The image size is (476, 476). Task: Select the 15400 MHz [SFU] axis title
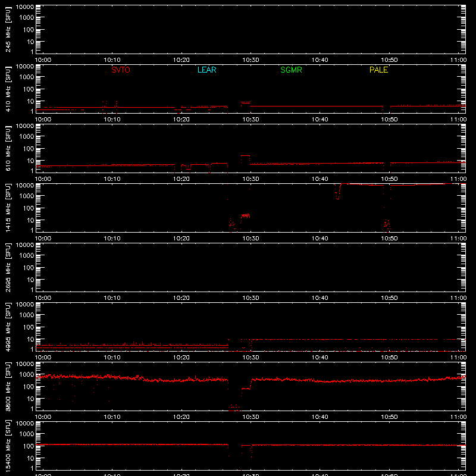point(8,446)
